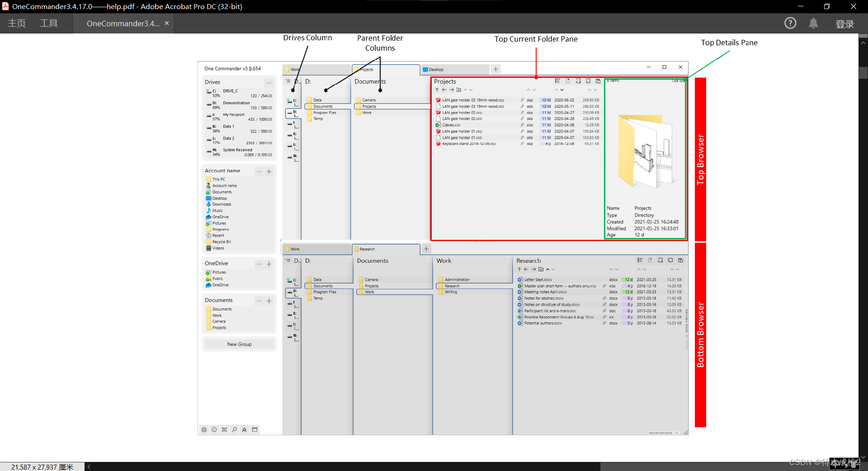Viewport: 868px width, 471px height.
Task: Toggle the drives column menu icon in bottom browser
Action: 288,261
